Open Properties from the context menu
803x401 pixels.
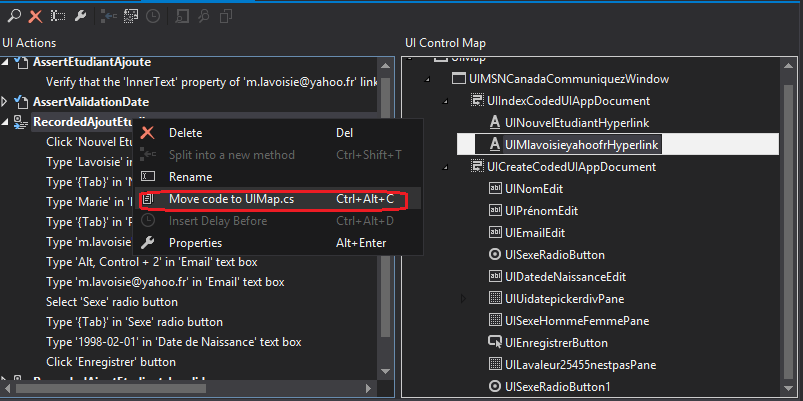(x=195, y=243)
